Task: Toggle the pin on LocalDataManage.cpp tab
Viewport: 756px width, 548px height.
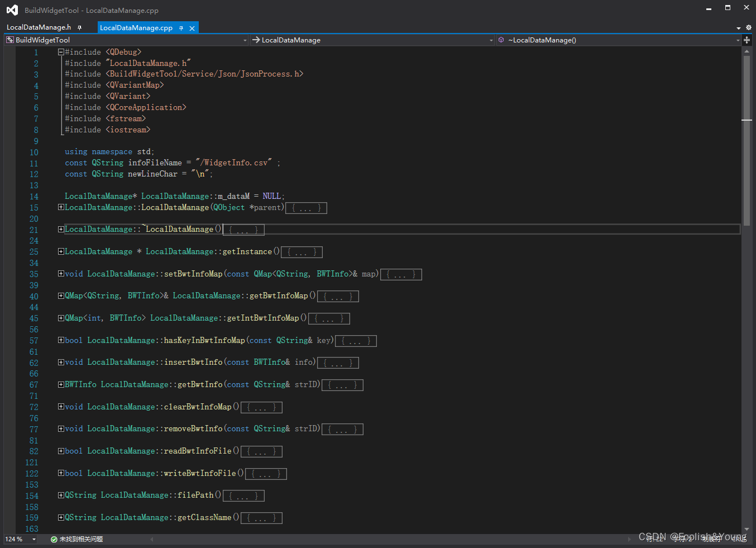Action: (x=182, y=27)
